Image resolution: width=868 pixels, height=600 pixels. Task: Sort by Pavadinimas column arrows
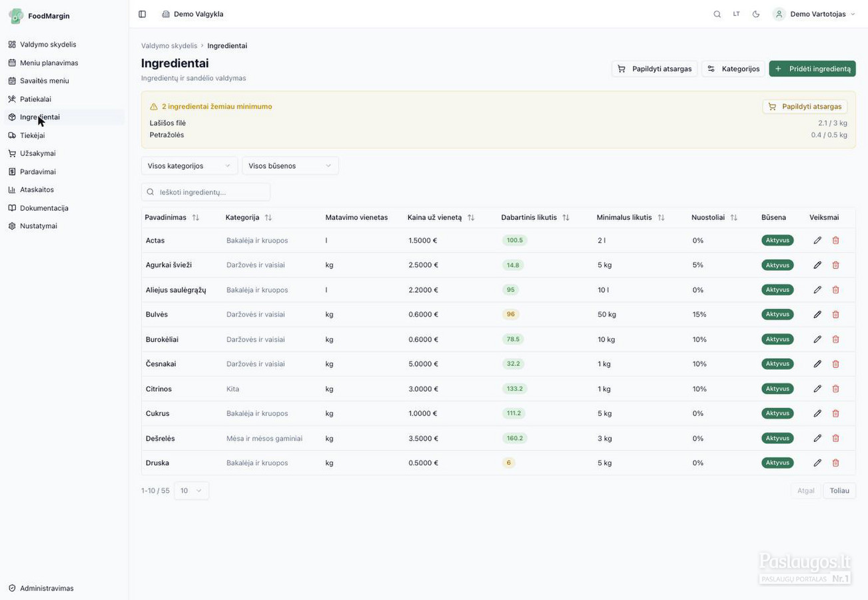(x=195, y=217)
